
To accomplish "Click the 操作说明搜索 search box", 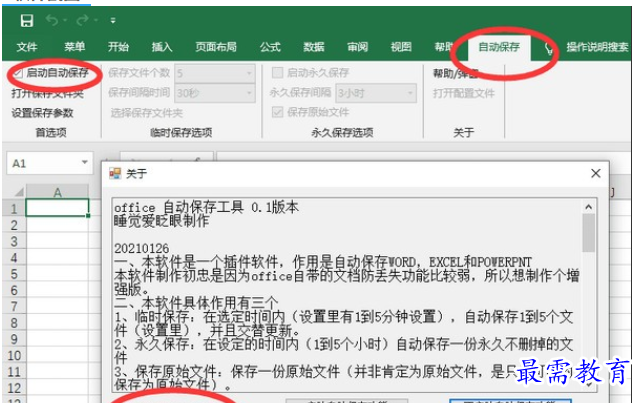I will coord(598,47).
